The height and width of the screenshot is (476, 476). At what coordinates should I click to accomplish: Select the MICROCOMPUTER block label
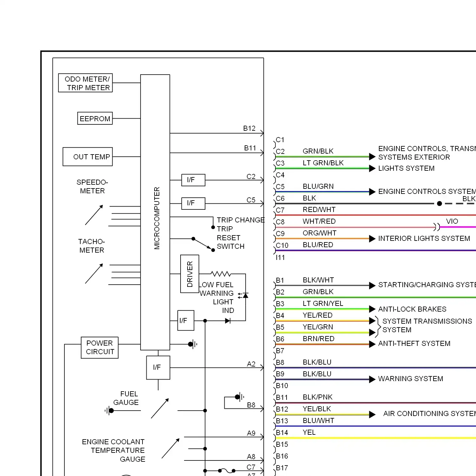[157, 218]
